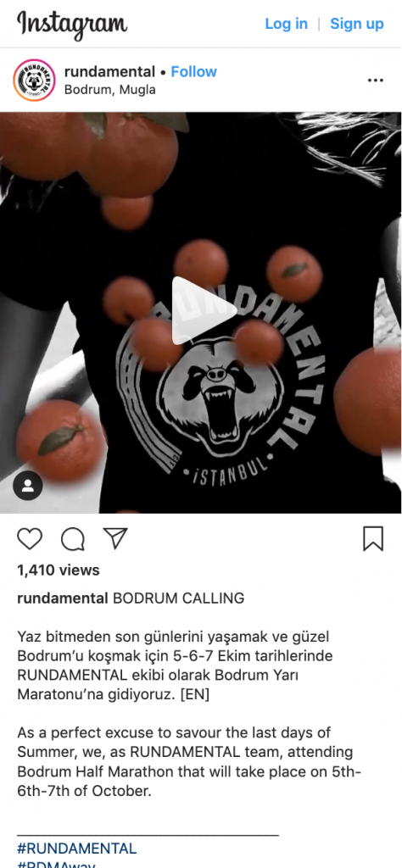
Task: Follow the rundamental account
Action: pyautogui.click(x=194, y=71)
